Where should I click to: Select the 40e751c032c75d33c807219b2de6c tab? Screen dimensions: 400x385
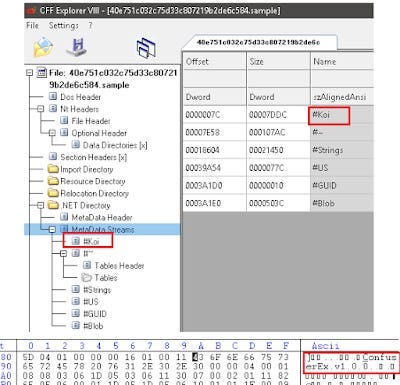pos(258,42)
